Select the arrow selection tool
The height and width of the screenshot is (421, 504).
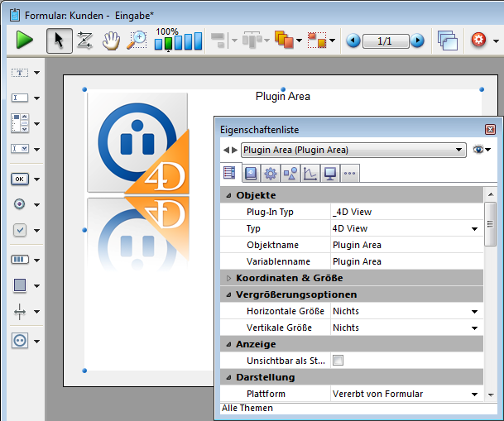point(59,40)
